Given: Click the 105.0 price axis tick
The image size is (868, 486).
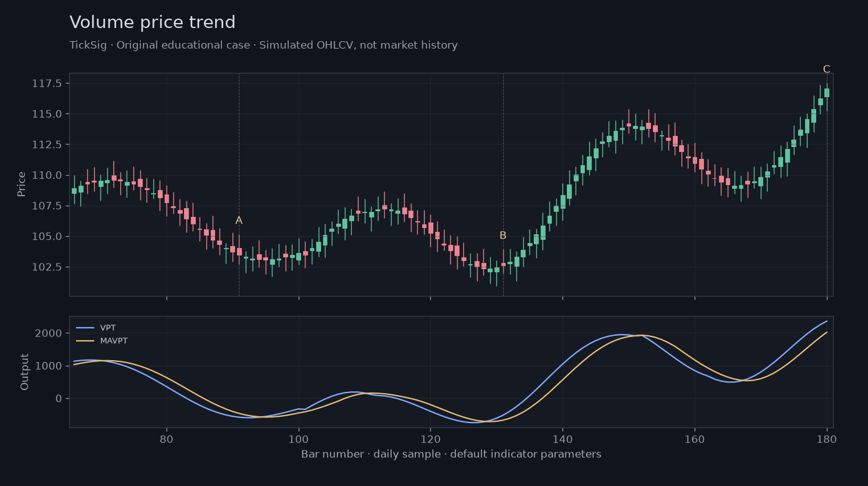Looking at the screenshot, I should pyautogui.click(x=47, y=236).
